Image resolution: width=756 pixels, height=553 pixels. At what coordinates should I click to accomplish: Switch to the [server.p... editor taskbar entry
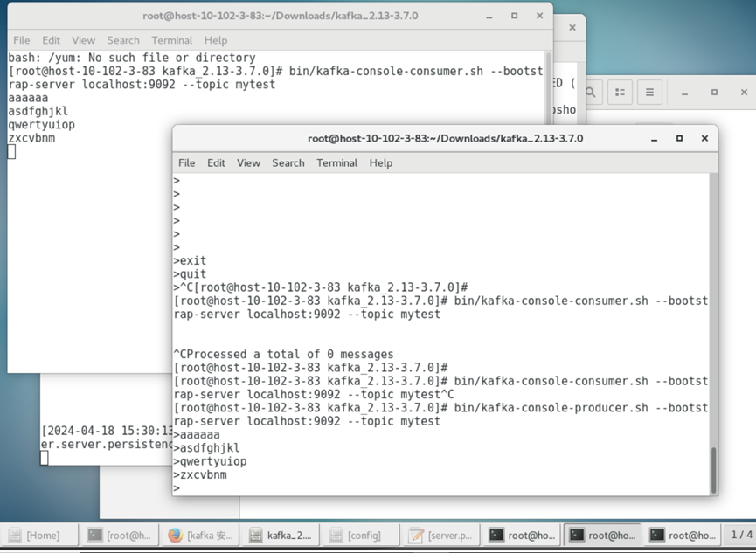[x=440, y=536]
